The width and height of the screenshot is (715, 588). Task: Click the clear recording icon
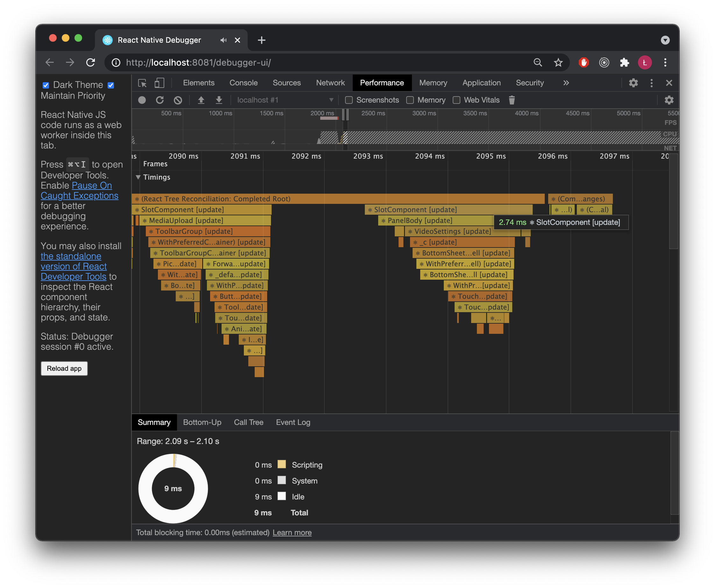[x=178, y=100]
